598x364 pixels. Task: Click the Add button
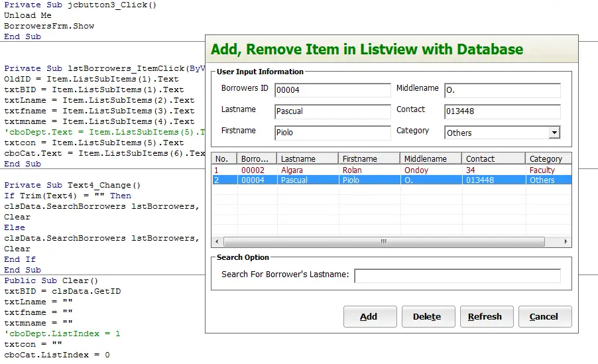click(370, 316)
